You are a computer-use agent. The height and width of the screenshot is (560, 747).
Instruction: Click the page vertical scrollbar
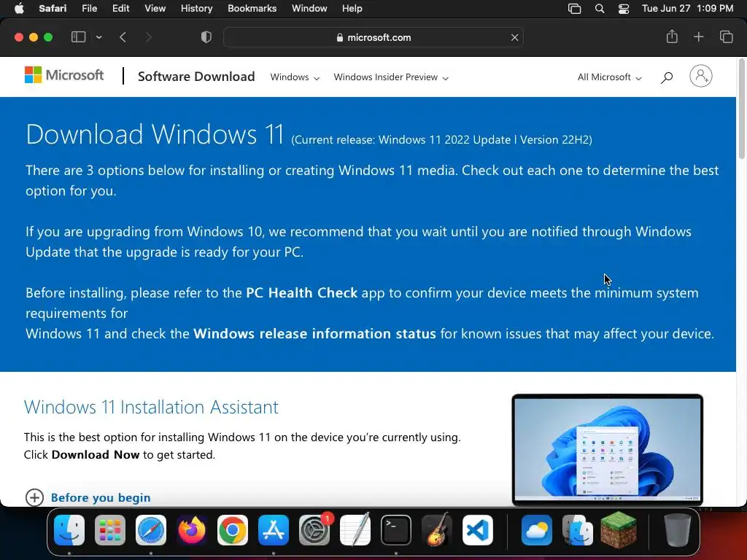741,109
